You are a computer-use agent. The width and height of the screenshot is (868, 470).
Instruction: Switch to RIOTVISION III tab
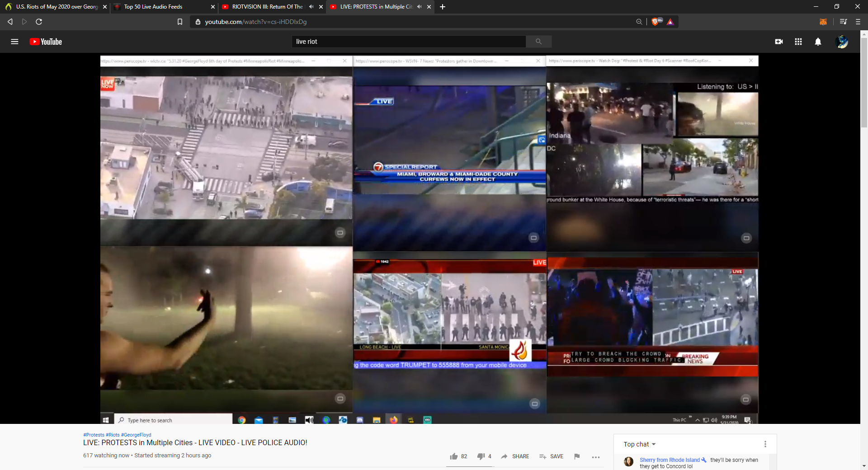point(271,7)
